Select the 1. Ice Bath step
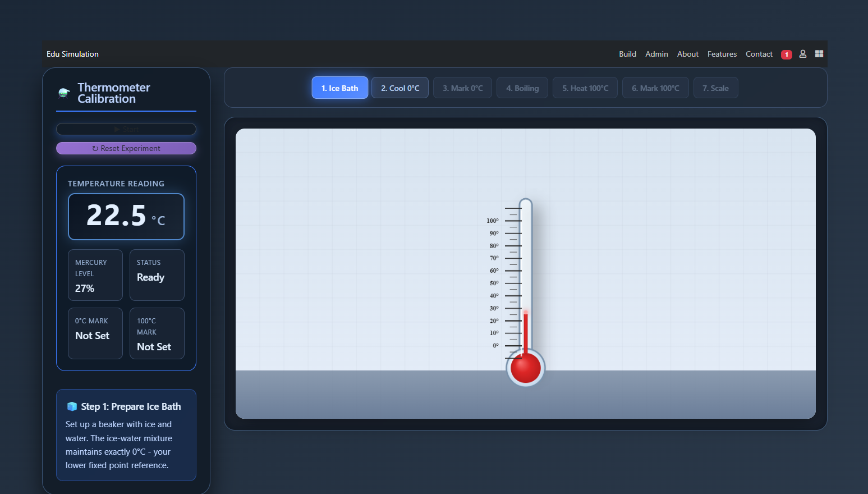 tap(339, 88)
